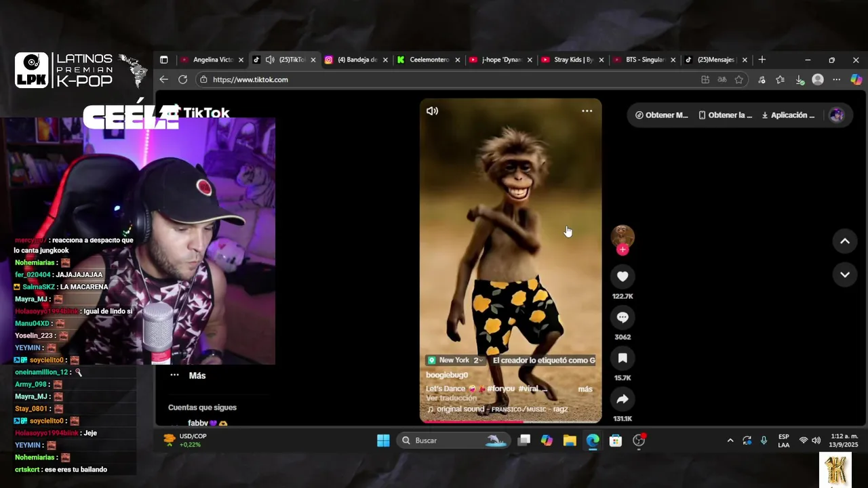
Task: Open the video's three-dot options menu
Action: (x=587, y=111)
